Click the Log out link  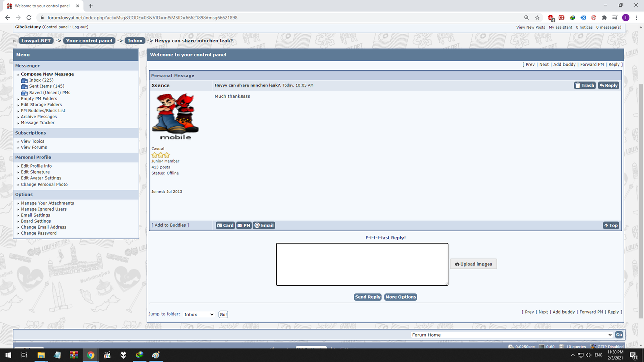pyautogui.click(x=79, y=27)
